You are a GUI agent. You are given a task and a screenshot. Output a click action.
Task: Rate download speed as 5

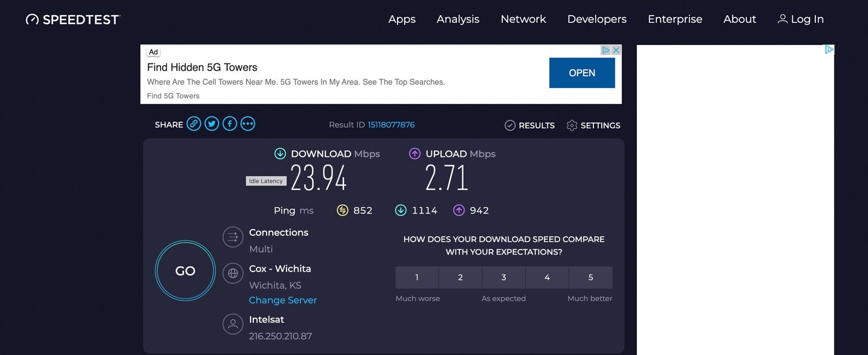[x=590, y=277]
